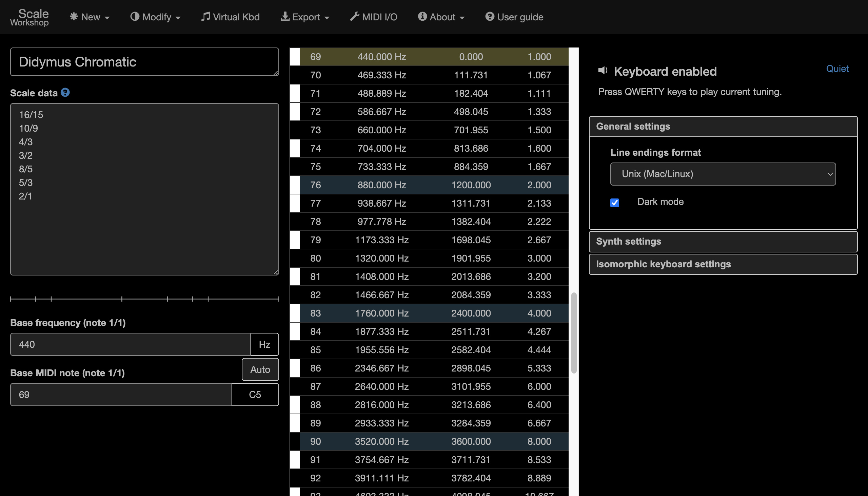
Task: Click the Modify half-circle icon
Action: tap(135, 16)
